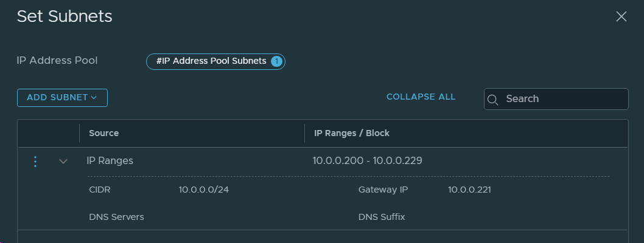The height and width of the screenshot is (243, 644).
Task: Collapse the IP Ranges row chevron
Action: (63, 162)
